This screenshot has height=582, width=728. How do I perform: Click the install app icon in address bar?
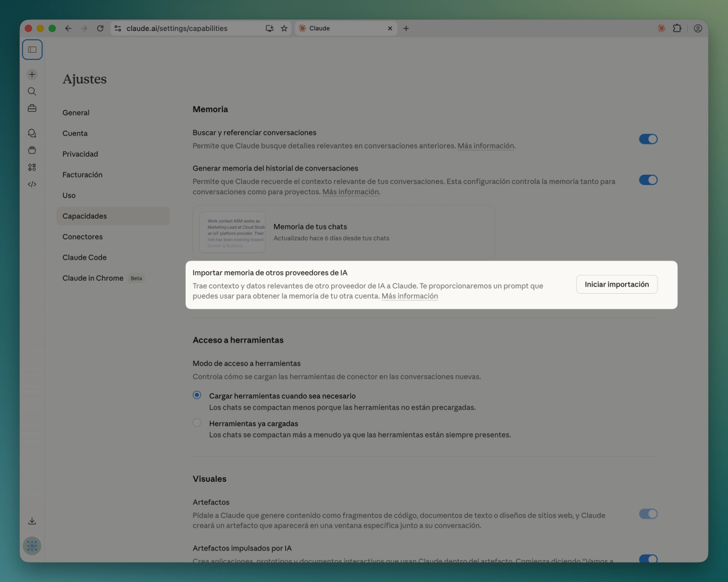269,29
